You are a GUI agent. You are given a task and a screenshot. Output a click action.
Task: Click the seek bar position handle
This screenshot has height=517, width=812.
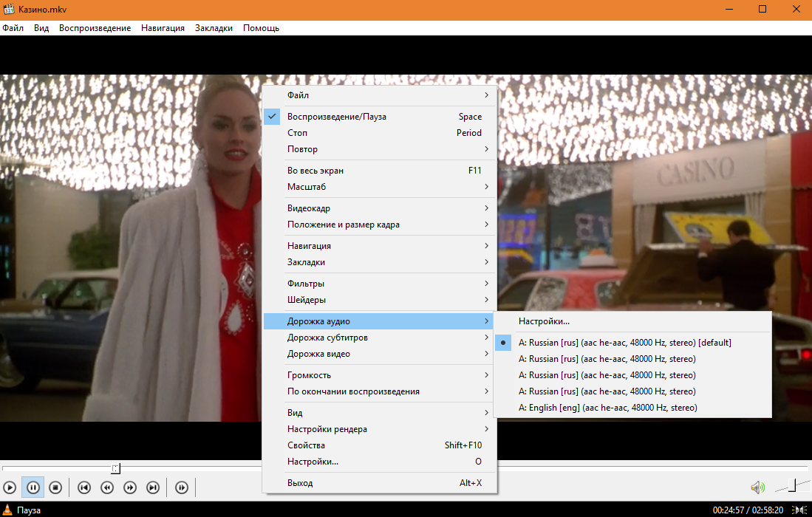tap(116, 468)
